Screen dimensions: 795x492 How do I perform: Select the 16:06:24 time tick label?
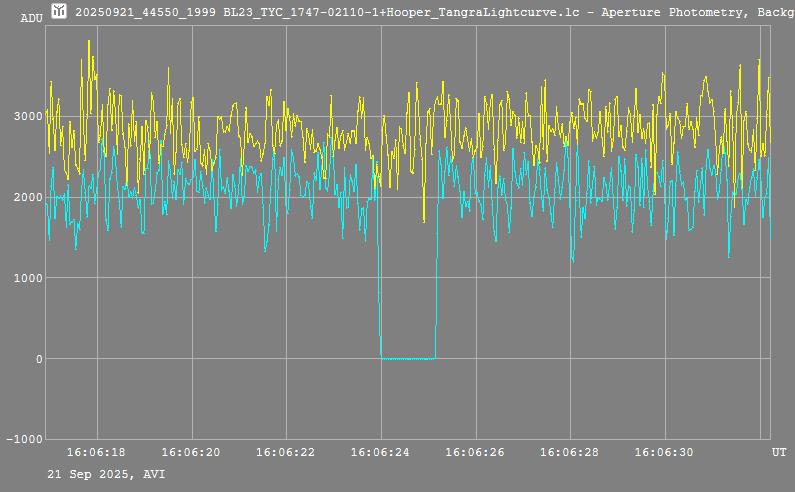point(381,453)
